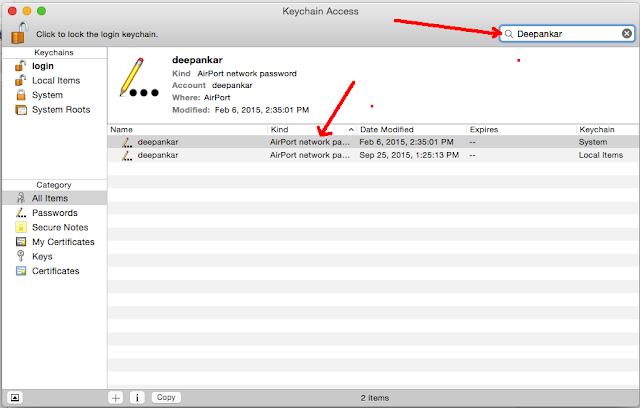This screenshot has height=408, width=640.
Task: Click the deepankar title in the preview pane
Action: [197, 60]
